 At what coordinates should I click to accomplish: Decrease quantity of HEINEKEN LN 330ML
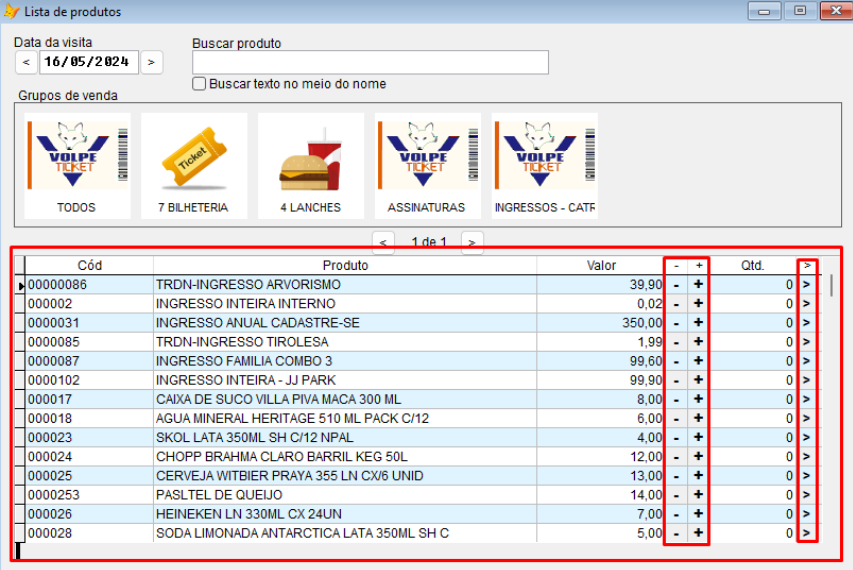point(676,513)
